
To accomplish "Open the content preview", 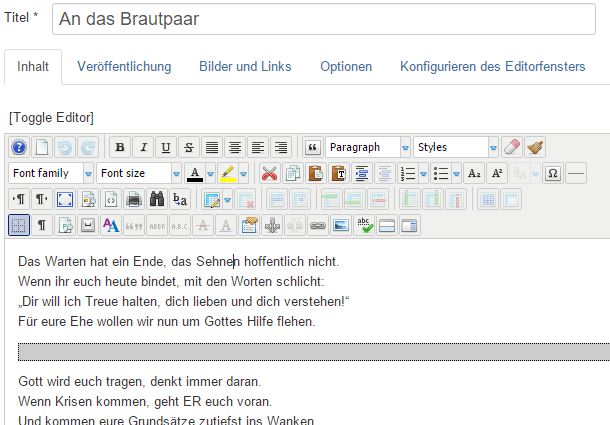I will point(88,199).
